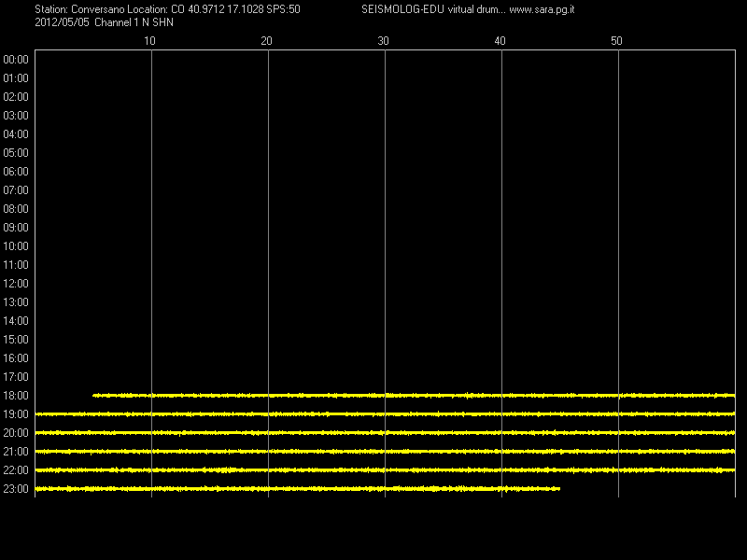Click the Channel 1 N SHN label

click(134, 22)
